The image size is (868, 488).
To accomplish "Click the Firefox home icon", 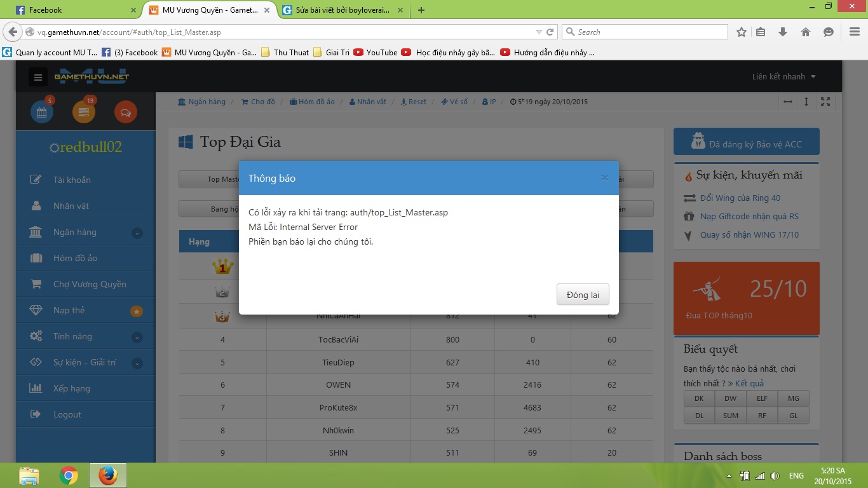I will tap(805, 32).
